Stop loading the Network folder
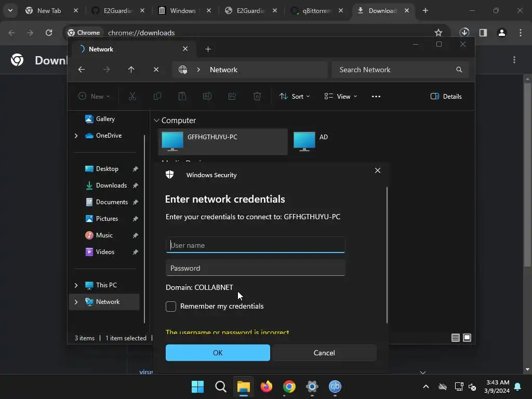This screenshot has width=532, height=399. [156, 70]
